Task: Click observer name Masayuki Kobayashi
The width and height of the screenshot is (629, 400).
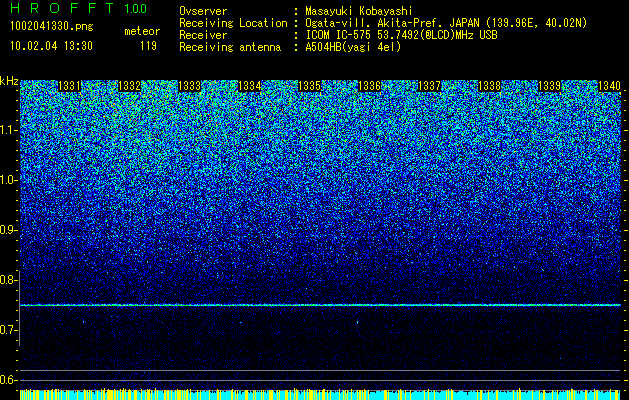Action: [359, 11]
